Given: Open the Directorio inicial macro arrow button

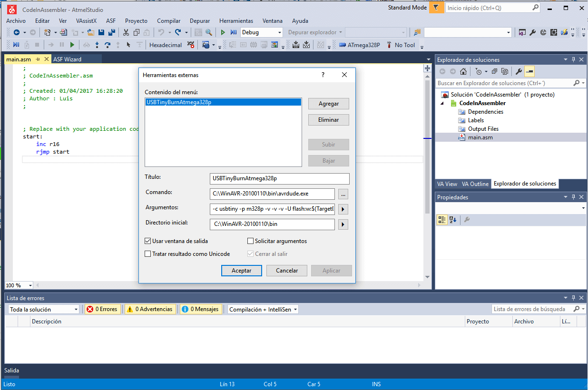Looking at the screenshot, I should 343,224.
